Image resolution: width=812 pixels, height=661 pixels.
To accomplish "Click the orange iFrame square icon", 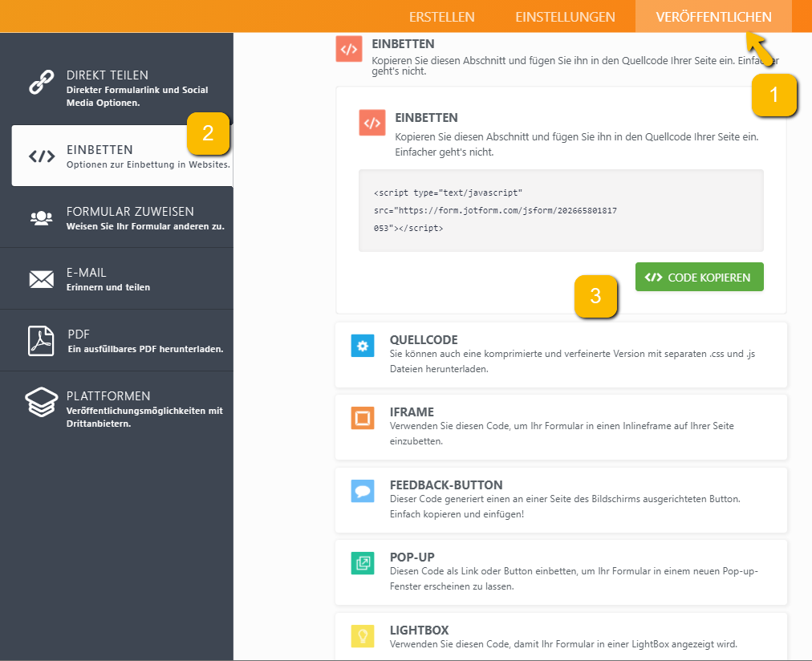I will [x=363, y=418].
